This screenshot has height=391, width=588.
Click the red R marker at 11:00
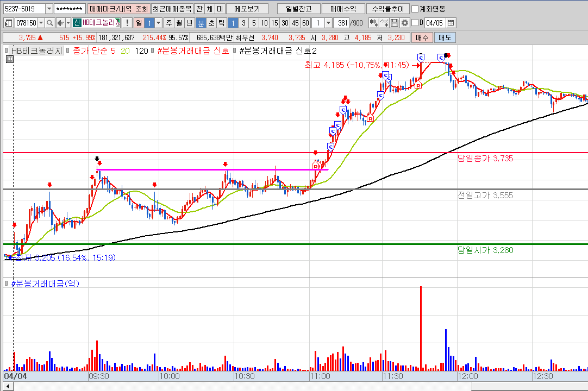click(x=316, y=166)
